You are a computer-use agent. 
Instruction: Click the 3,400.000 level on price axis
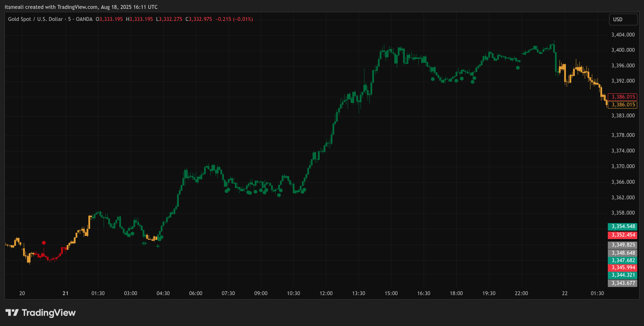pyautogui.click(x=623, y=50)
